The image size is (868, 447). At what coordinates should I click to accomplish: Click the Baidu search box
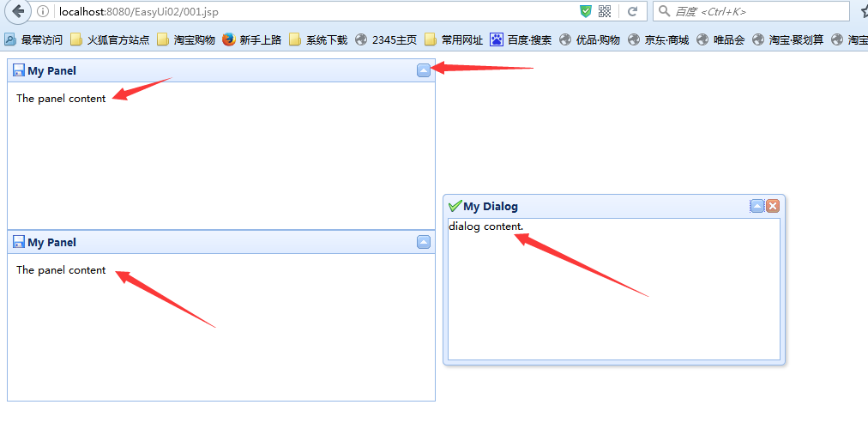(751, 11)
